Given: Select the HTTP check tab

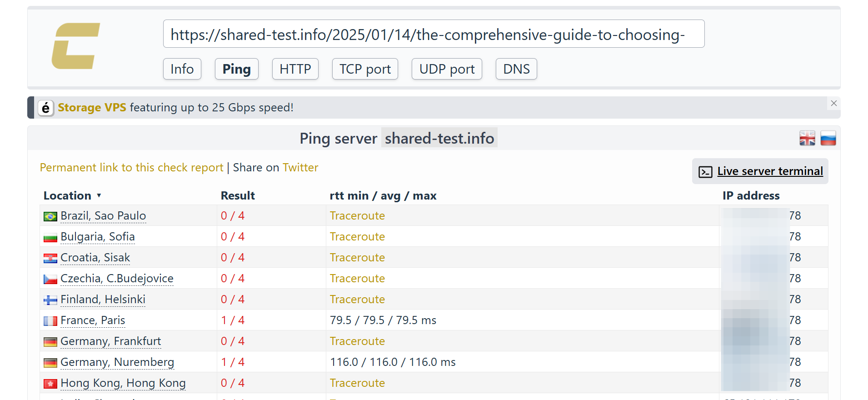Looking at the screenshot, I should pos(295,69).
